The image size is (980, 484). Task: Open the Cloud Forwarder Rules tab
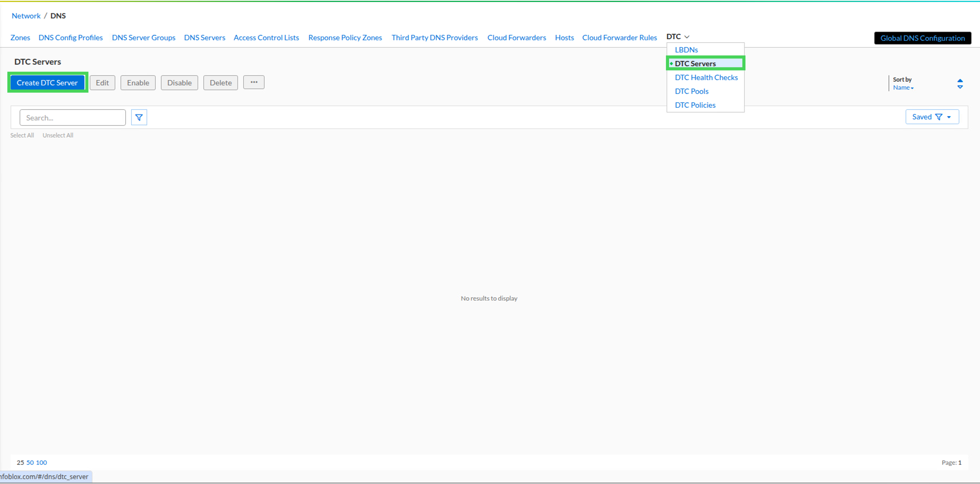point(619,38)
